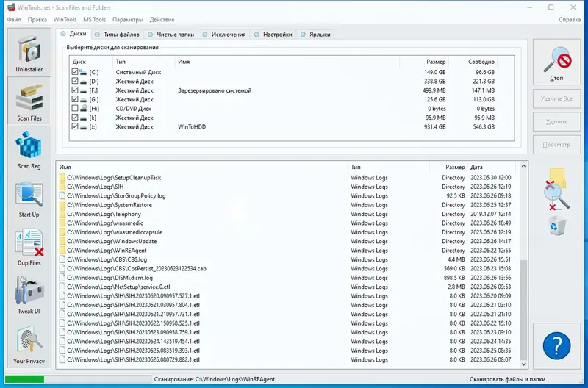This screenshot has height=388, width=588.
Task: Open the WinTools menu
Action: [x=65, y=20]
